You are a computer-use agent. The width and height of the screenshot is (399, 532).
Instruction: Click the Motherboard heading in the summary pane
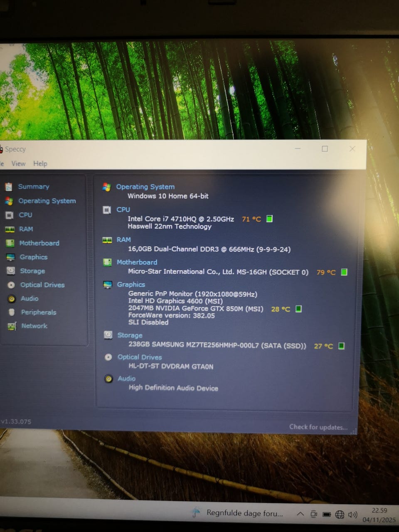pyautogui.click(x=137, y=262)
